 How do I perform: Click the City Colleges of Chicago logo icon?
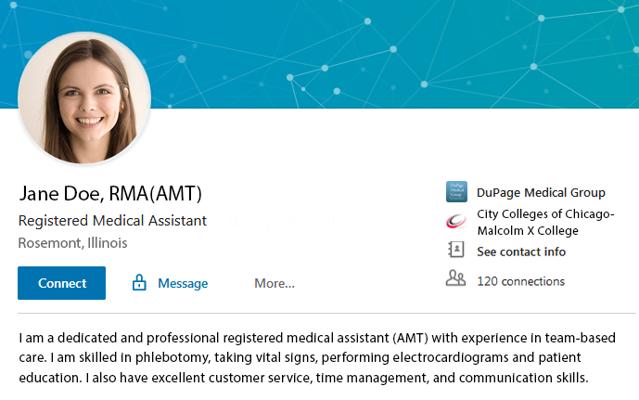(456, 221)
